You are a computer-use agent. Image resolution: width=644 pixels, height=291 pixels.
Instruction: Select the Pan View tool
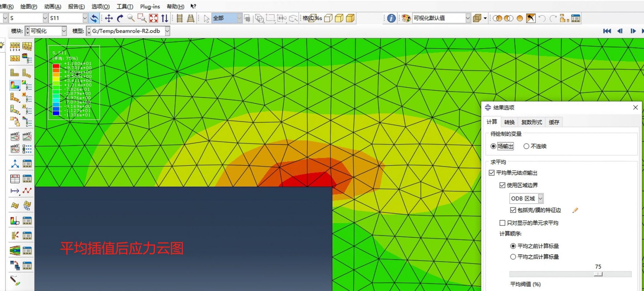point(109,18)
